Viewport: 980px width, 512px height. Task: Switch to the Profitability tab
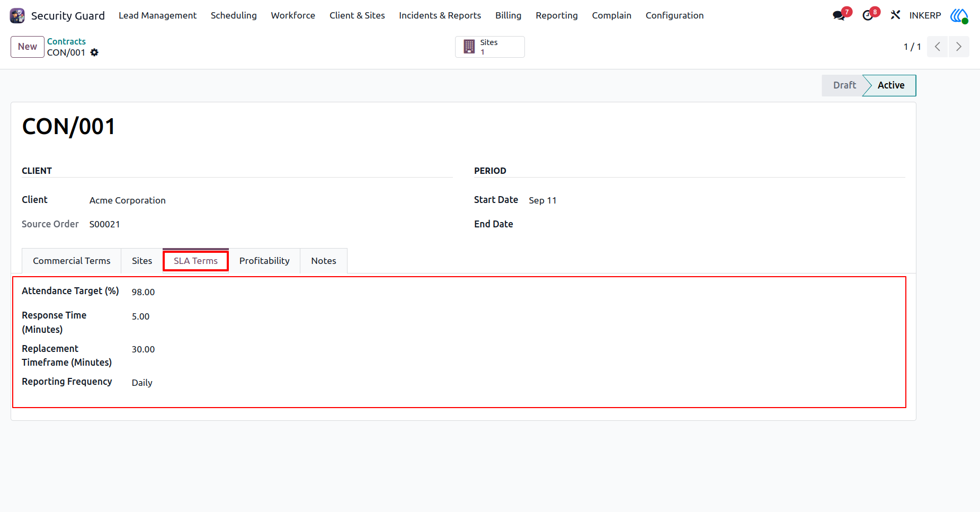[x=264, y=261]
